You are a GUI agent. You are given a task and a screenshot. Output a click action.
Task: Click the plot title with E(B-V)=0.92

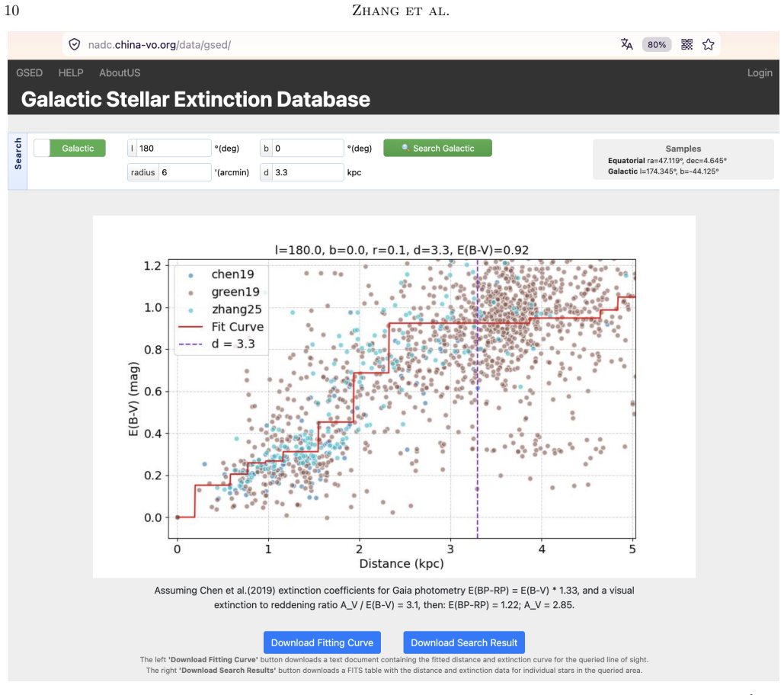pos(402,250)
